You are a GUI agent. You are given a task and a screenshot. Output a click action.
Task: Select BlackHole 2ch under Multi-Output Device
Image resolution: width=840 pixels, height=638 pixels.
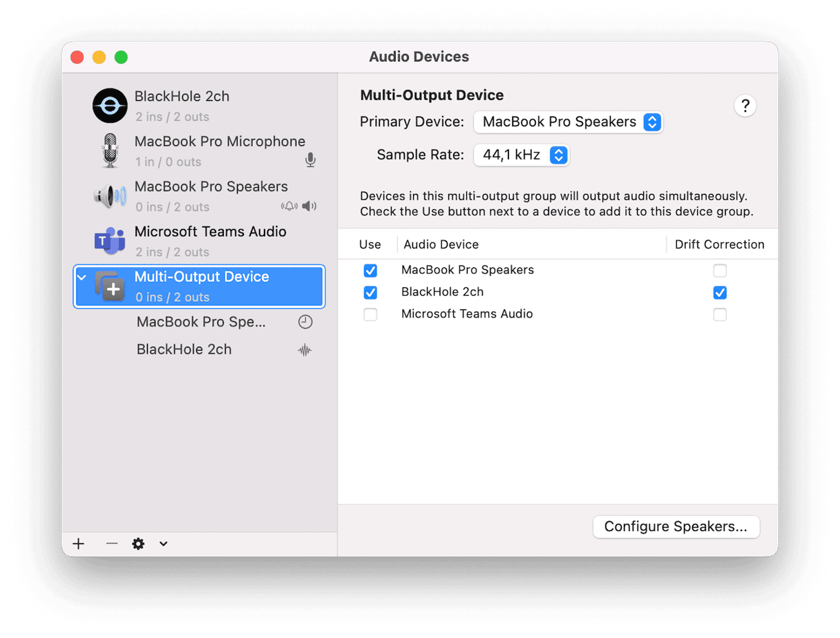(184, 349)
